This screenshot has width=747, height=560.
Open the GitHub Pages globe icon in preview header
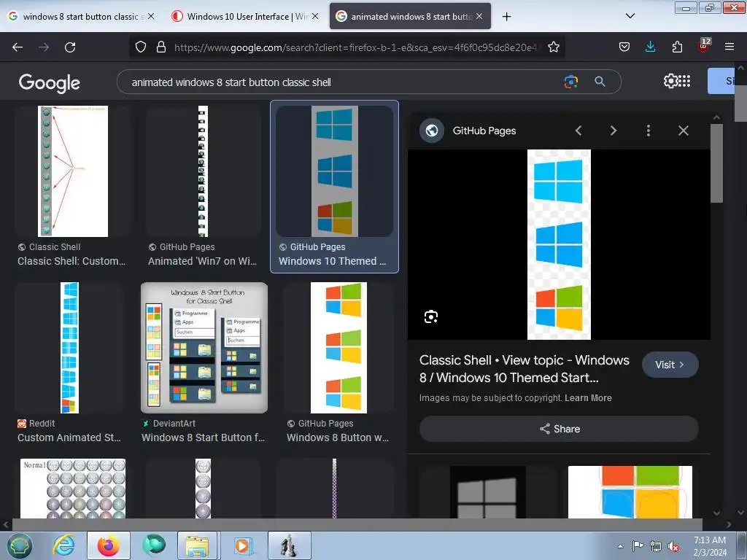click(432, 131)
